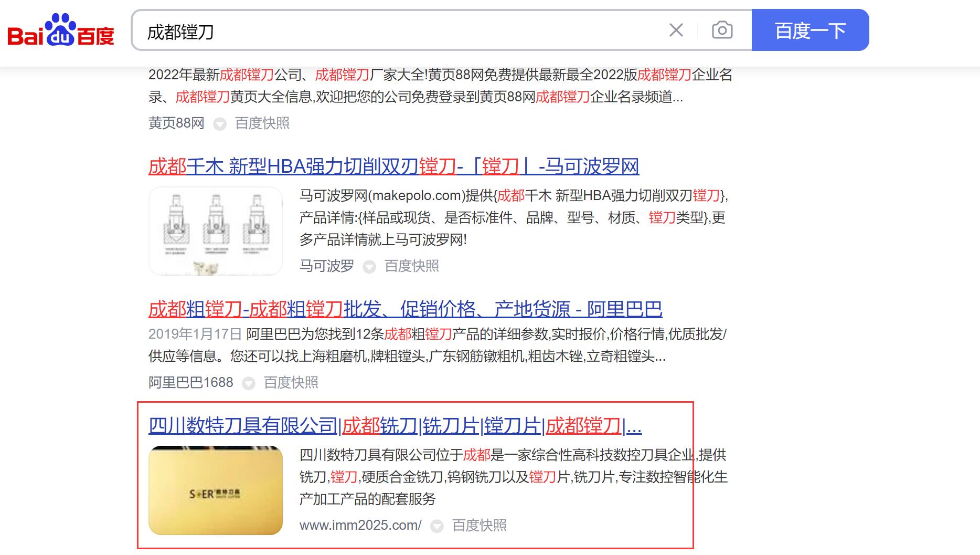Viewport: 980px width, 555px height.
Task: Clear the search box text
Action: coord(676,30)
